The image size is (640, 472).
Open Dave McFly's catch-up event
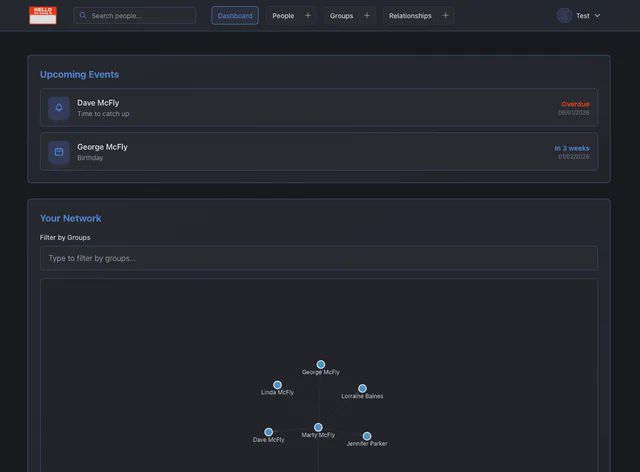coord(318,108)
